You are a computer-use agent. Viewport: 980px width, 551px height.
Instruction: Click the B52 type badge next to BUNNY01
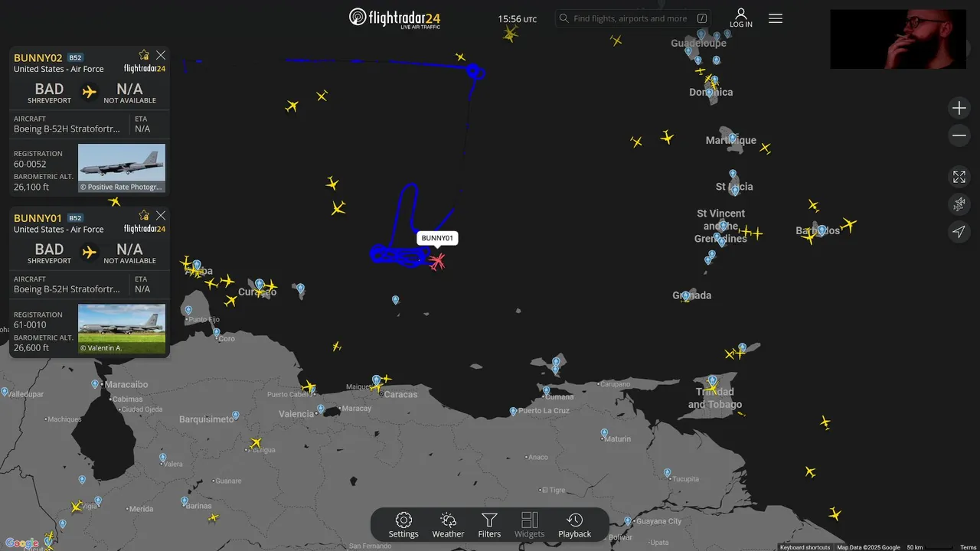75,219
